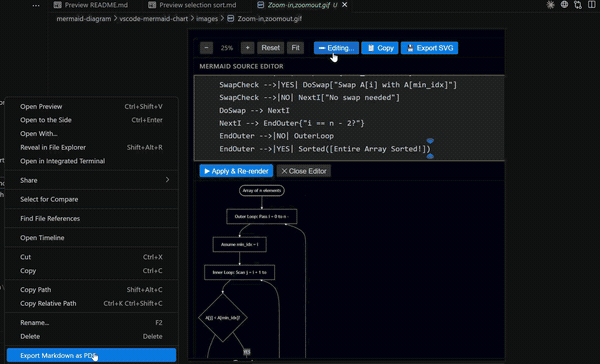Click the A[j] < A[min_idx] diamond node
The image size is (600, 364).
point(223,317)
